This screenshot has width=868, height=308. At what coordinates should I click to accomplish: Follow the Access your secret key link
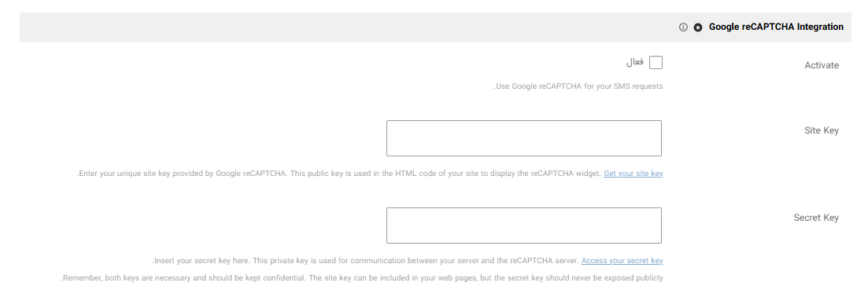tap(622, 260)
